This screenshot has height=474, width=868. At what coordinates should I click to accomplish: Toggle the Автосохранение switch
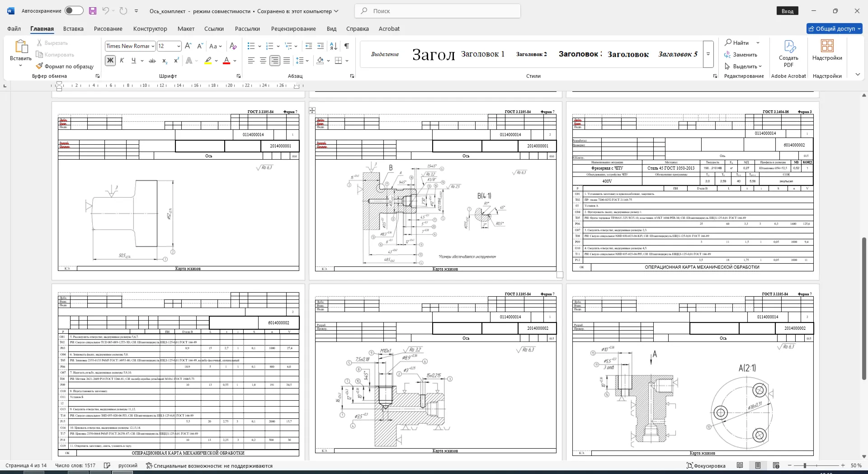point(74,11)
